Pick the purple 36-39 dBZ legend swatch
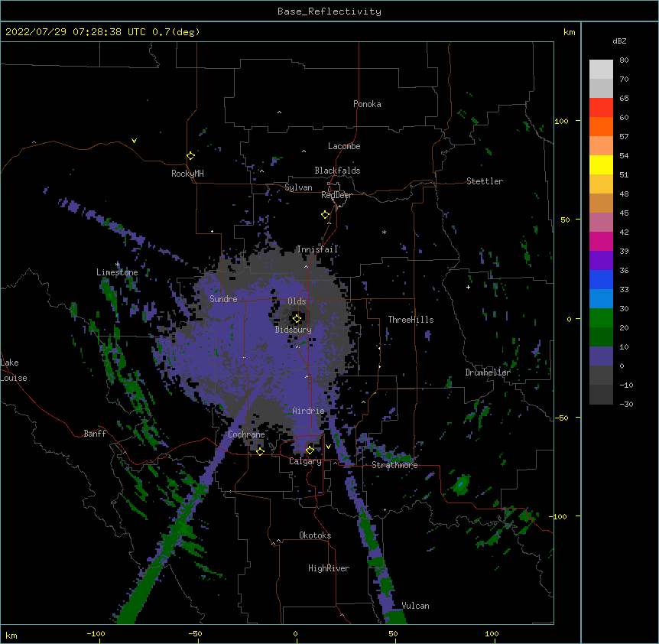The height and width of the screenshot is (644, 659). [601, 261]
